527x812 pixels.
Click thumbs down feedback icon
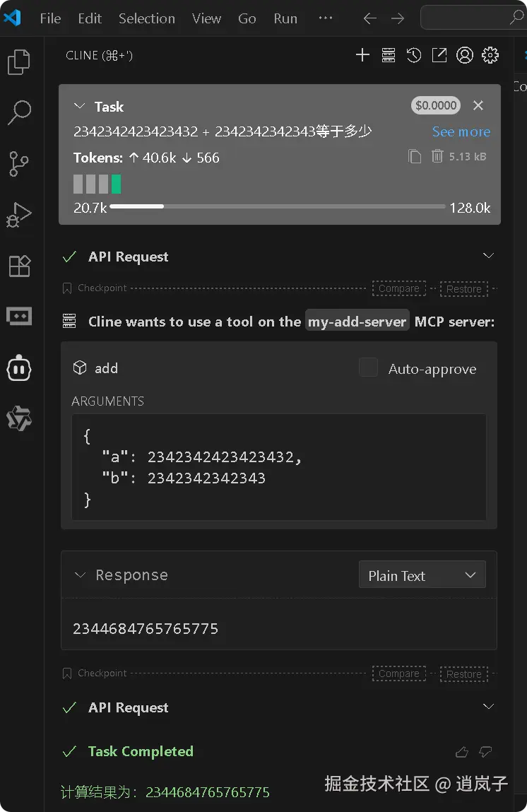tap(485, 751)
